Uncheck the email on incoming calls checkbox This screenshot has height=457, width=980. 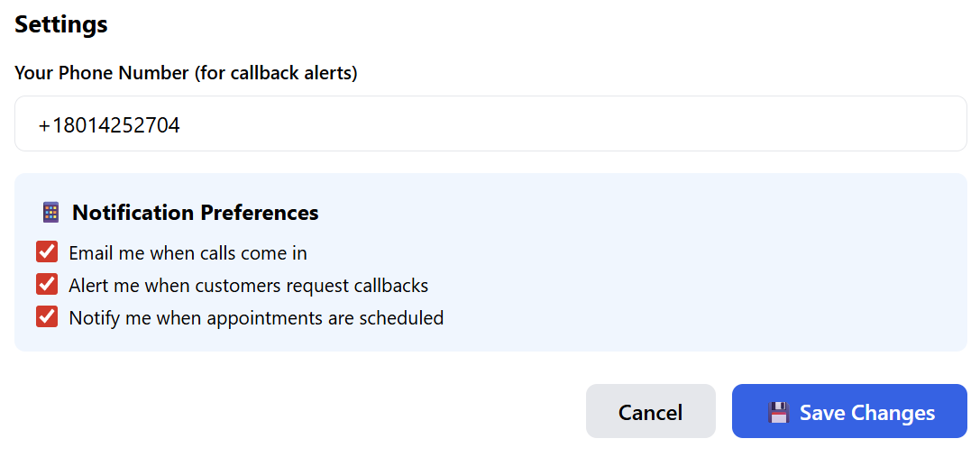[x=47, y=252]
